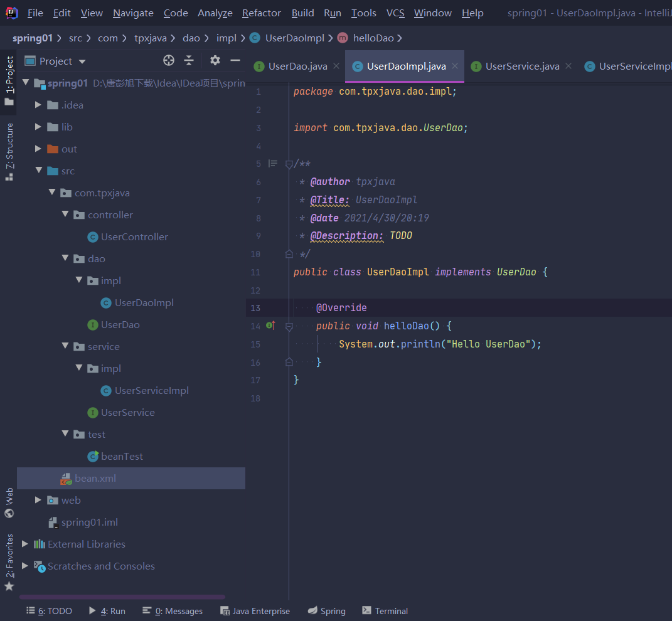Toggle the Structure side tool window
The height and width of the screenshot is (621, 672).
pos(9,151)
